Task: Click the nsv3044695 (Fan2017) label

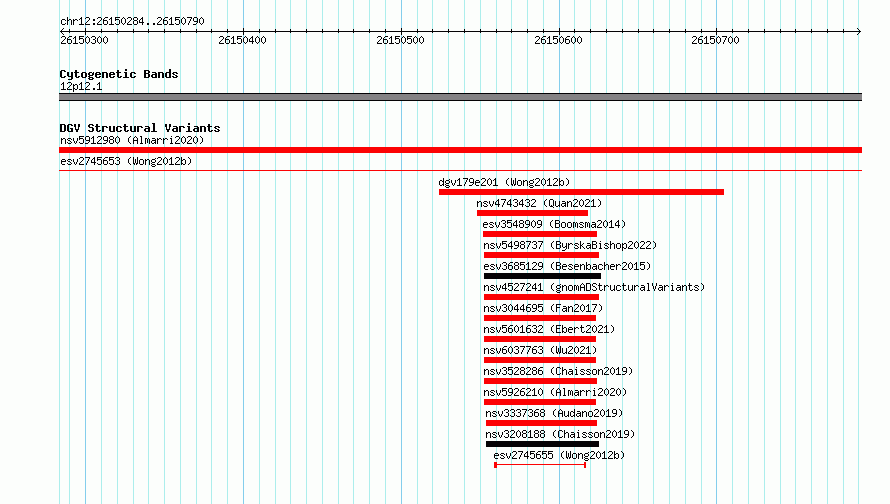Action: pyautogui.click(x=543, y=308)
